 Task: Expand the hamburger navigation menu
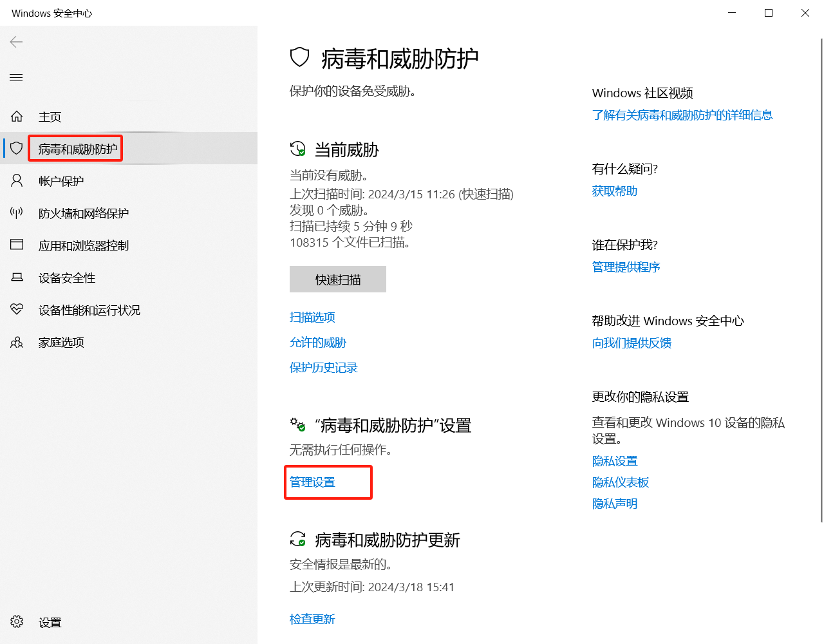[17, 78]
